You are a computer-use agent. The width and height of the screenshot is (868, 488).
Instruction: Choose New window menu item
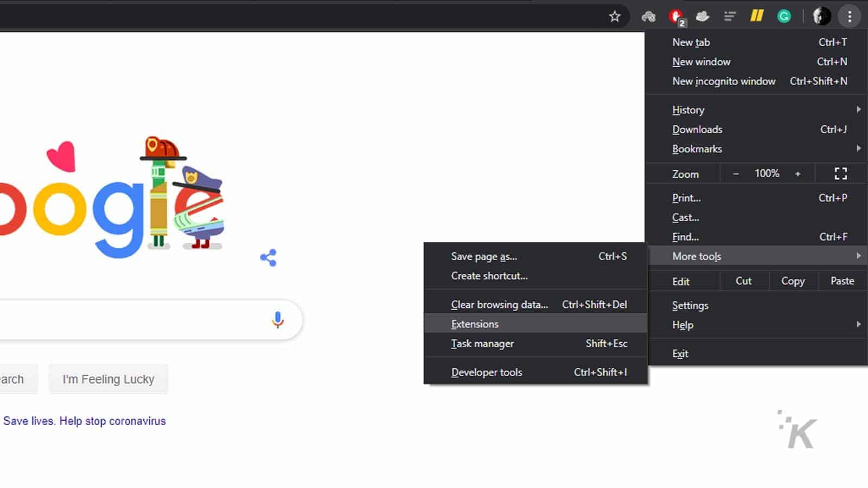756,62
